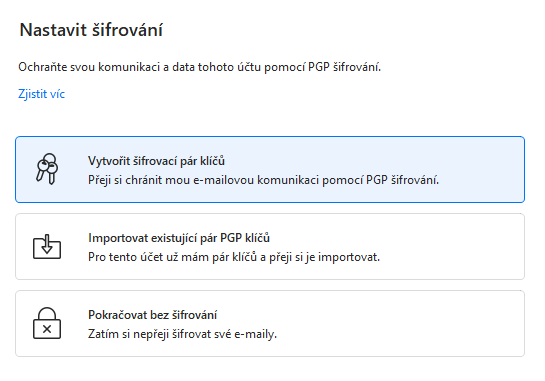Select 'Importovat existující pár PGP klíčů' title
This screenshot has height=381, width=545.
coord(179,238)
